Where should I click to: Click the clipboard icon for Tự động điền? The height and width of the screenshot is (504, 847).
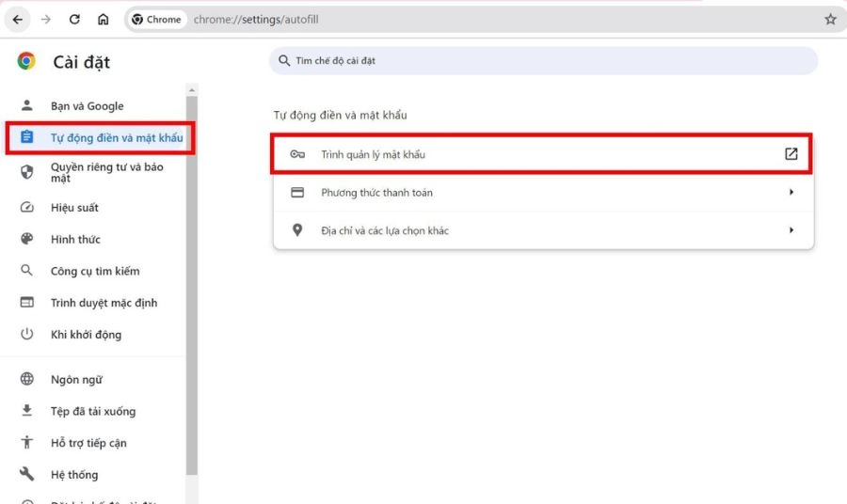(x=26, y=137)
